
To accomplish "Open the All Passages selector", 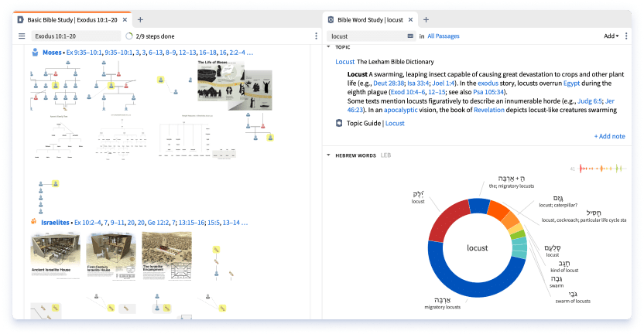I will tap(444, 36).
